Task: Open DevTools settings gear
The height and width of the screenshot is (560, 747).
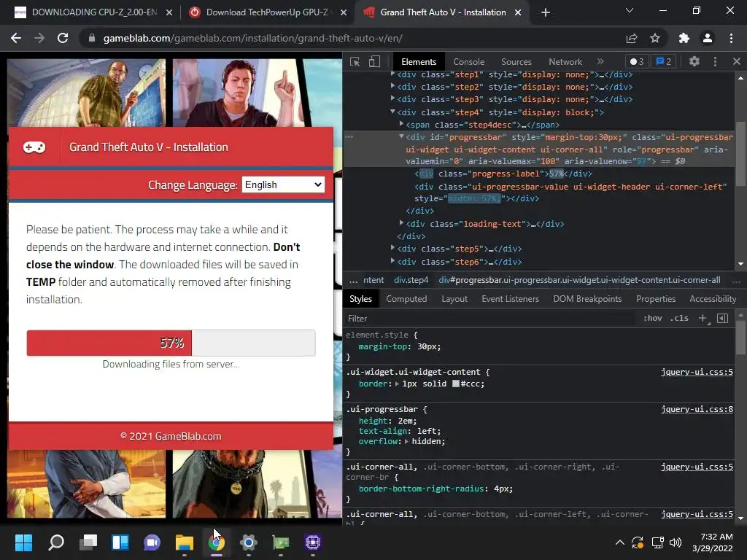Action: [x=694, y=61]
